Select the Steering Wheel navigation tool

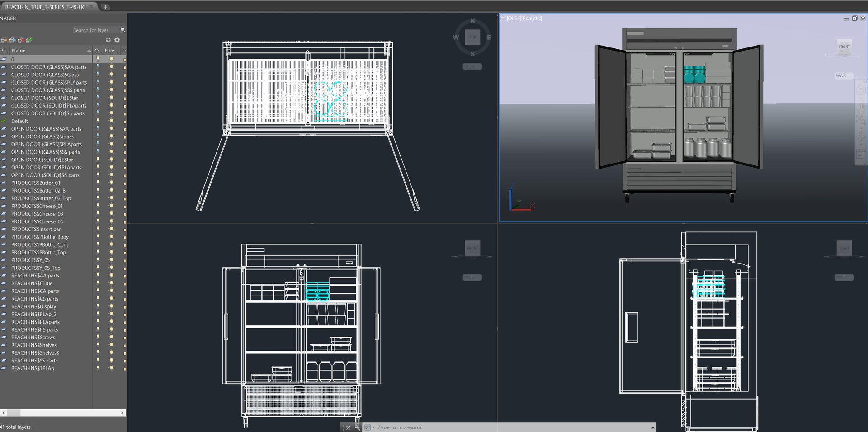click(861, 91)
